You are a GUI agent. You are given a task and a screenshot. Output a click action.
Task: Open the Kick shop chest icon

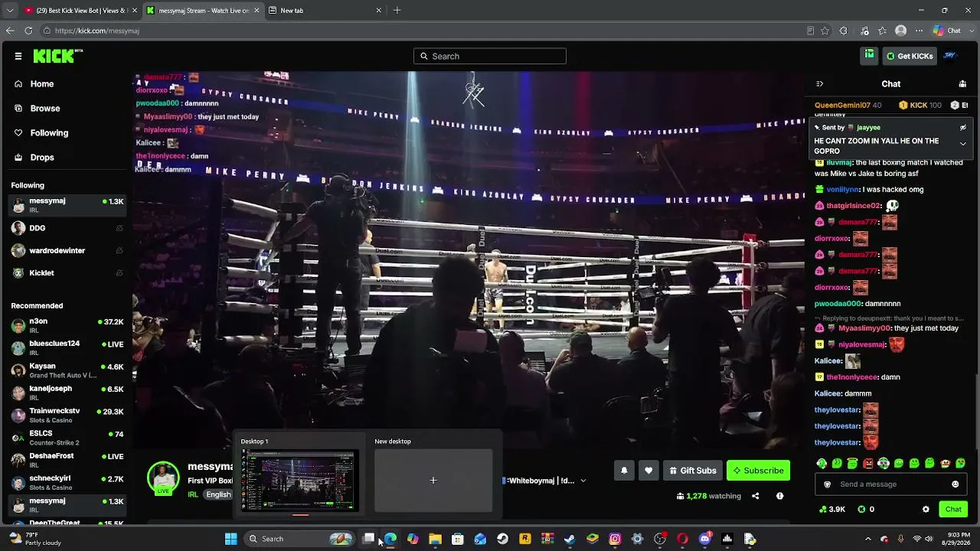869,55
